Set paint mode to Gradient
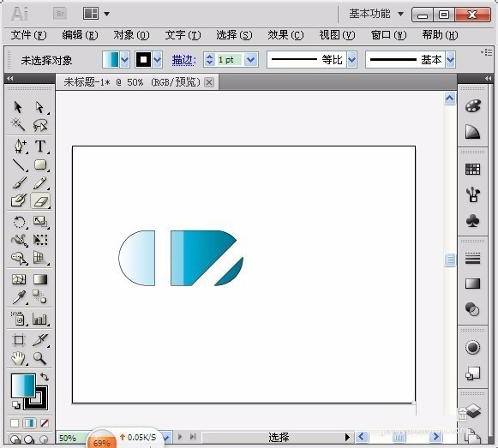 pos(29,423)
